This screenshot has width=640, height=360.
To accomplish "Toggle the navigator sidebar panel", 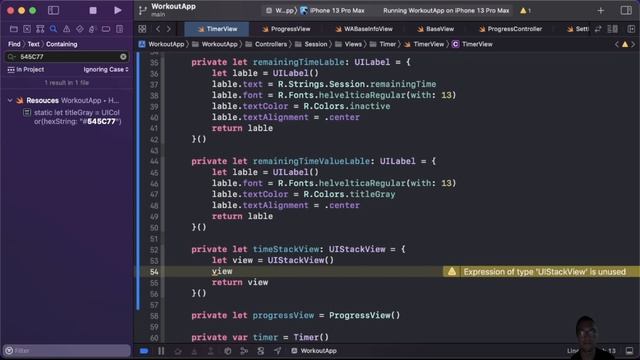I will 53,11.
